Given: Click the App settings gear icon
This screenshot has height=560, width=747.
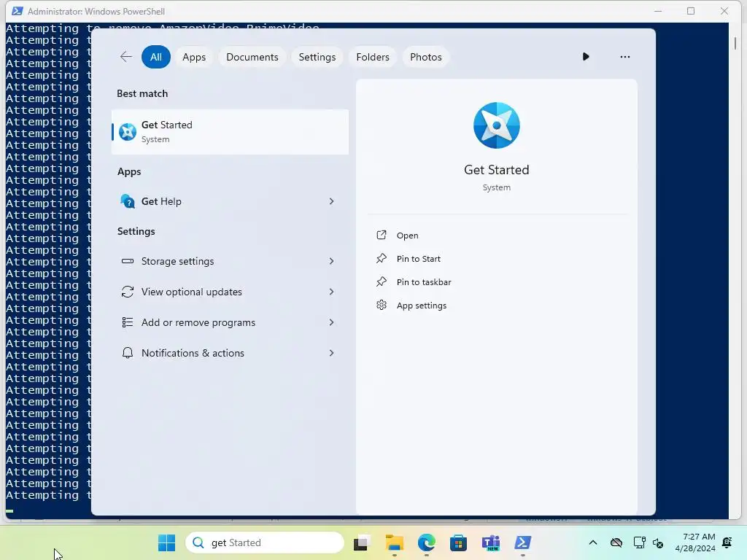Looking at the screenshot, I should (382, 305).
